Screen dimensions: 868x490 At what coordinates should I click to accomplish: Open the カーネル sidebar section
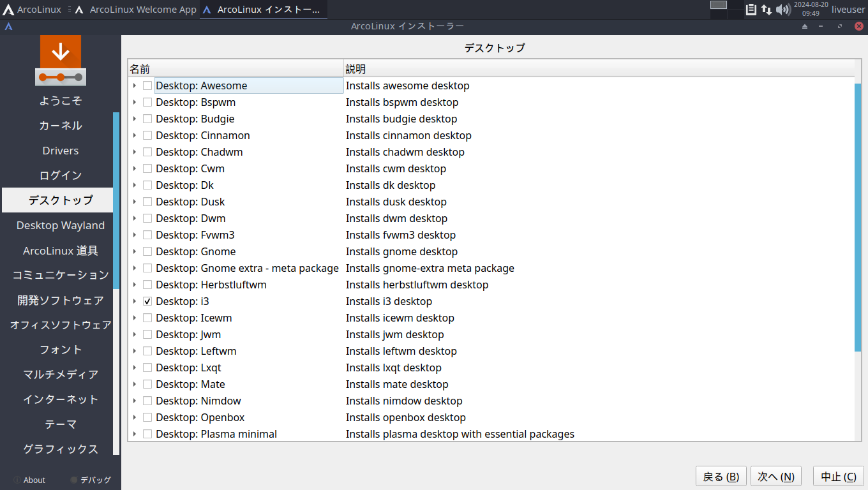pos(60,126)
